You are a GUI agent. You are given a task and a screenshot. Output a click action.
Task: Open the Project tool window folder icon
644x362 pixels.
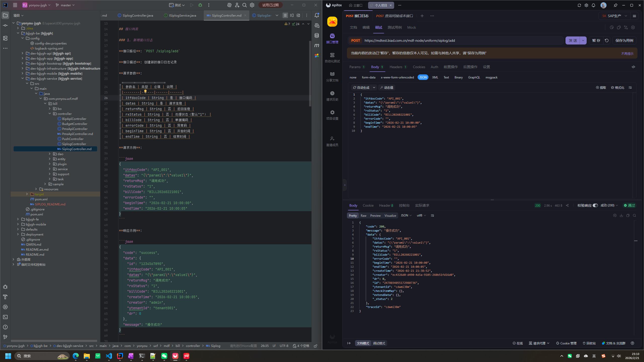pos(5,16)
